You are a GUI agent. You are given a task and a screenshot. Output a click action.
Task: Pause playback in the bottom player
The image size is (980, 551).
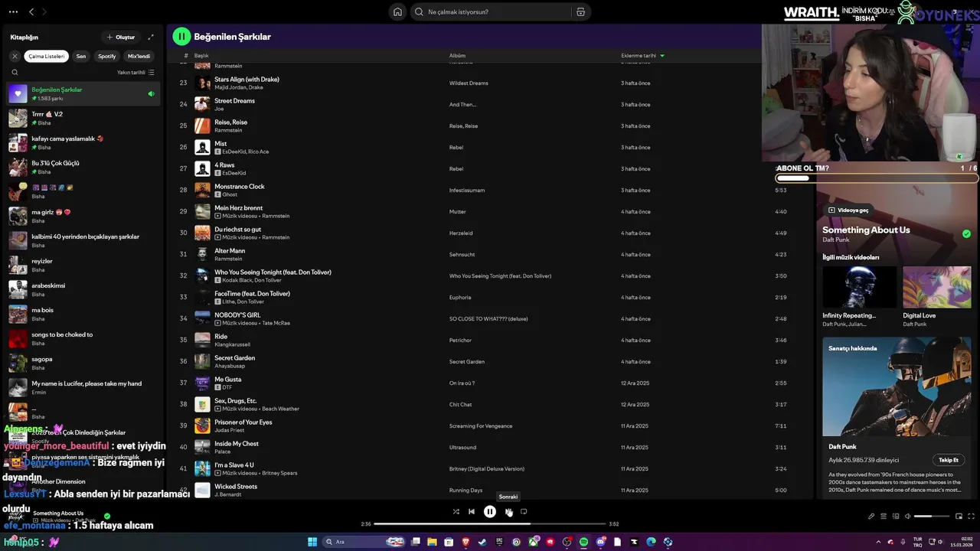coord(490,511)
